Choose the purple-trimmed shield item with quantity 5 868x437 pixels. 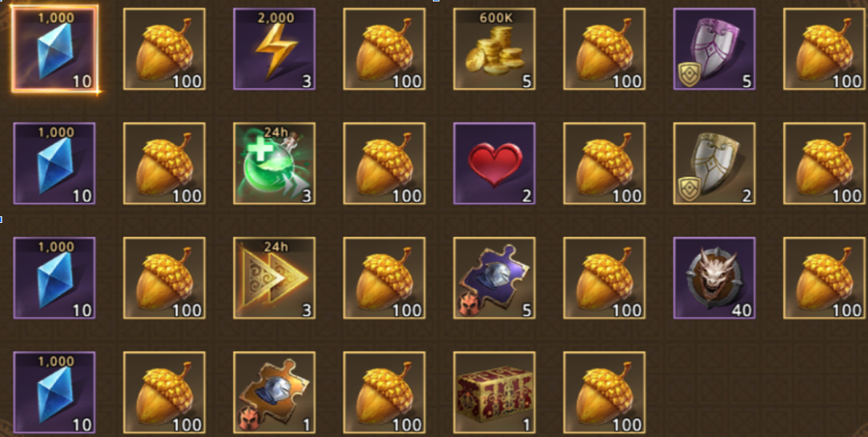point(714,49)
